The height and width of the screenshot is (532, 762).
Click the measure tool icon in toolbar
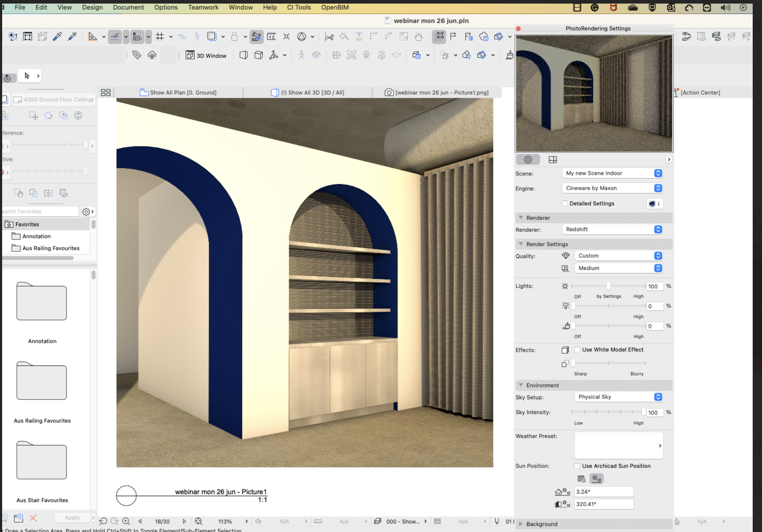coord(271,37)
